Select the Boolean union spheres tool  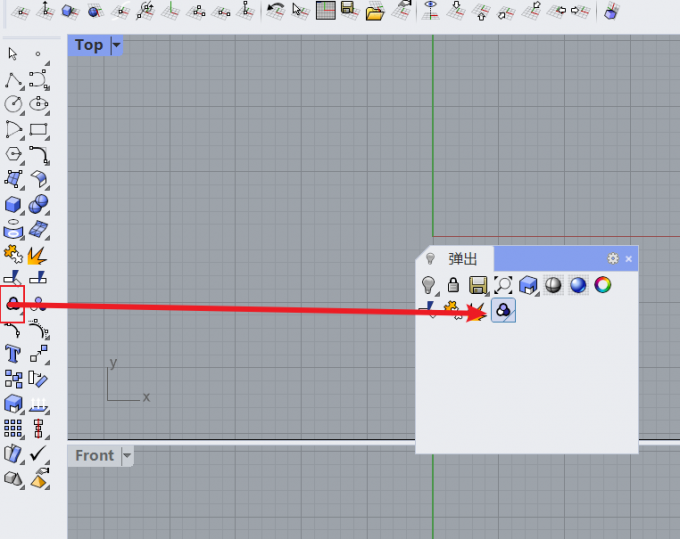(39, 204)
